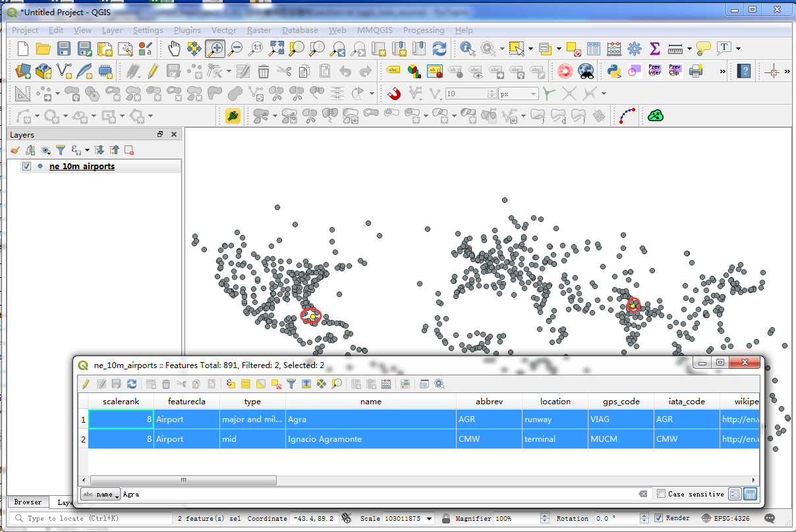
Task: Toggle editing mode in attribute table
Action: coord(86,384)
